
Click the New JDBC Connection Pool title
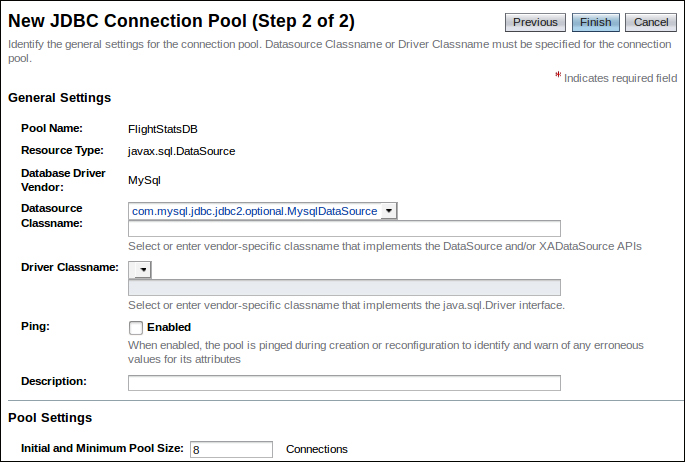click(181, 21)
